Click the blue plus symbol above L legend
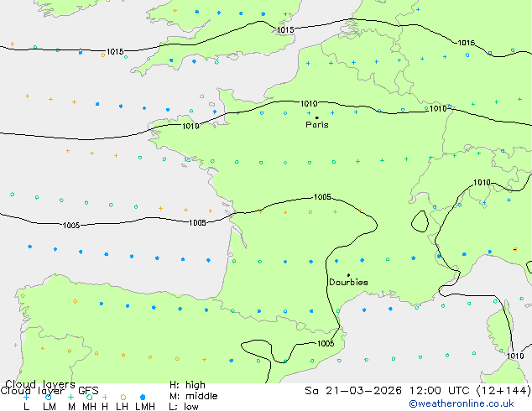The width and height of the screenshot is (532, 411). 26,397
